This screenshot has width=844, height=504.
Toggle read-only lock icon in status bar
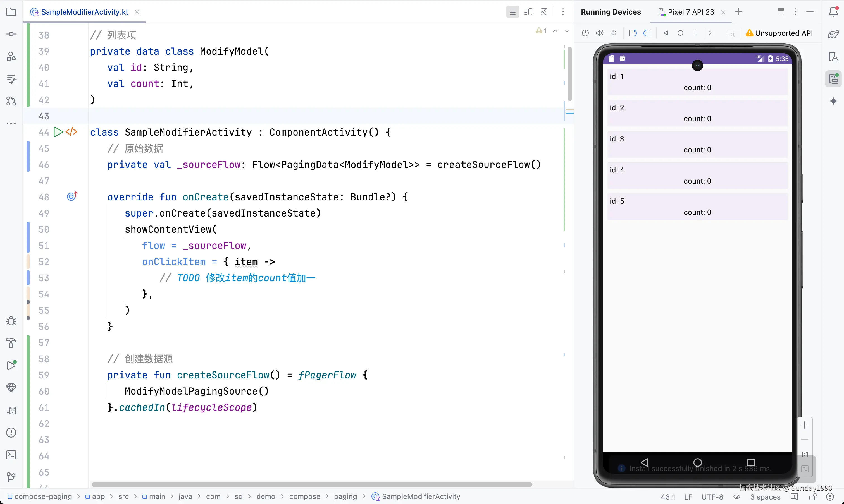click(x=813, y=497)
